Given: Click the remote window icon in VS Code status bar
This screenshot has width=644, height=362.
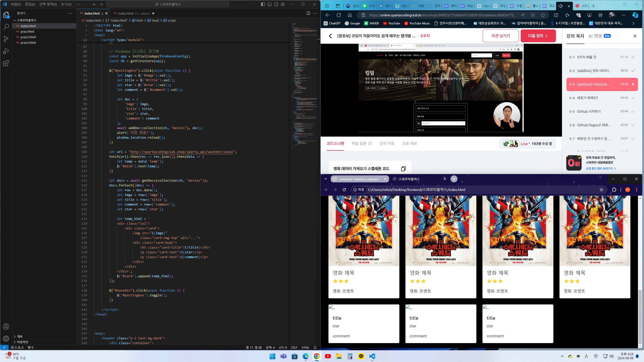Looking at the screenshot, I should click(4, 347).
